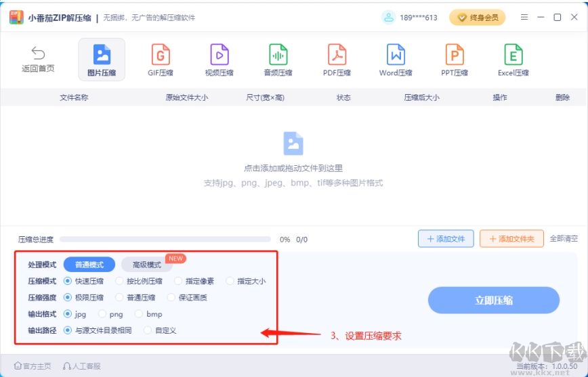Switch to 普通模式 processing mode
Screen dimensions: 588x377
[x=89, y=265]
